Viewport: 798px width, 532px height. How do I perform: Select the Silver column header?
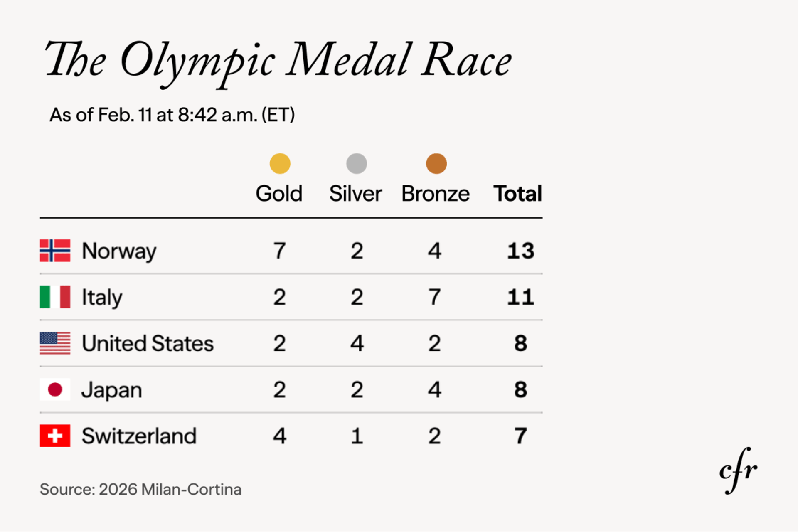point(355,194)
